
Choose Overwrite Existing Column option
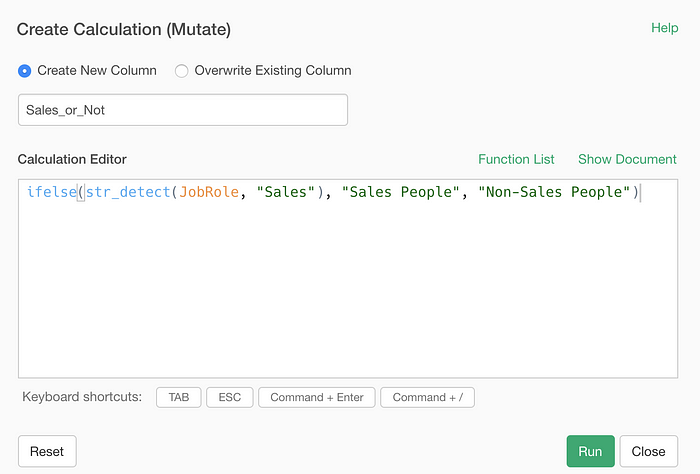181,71
